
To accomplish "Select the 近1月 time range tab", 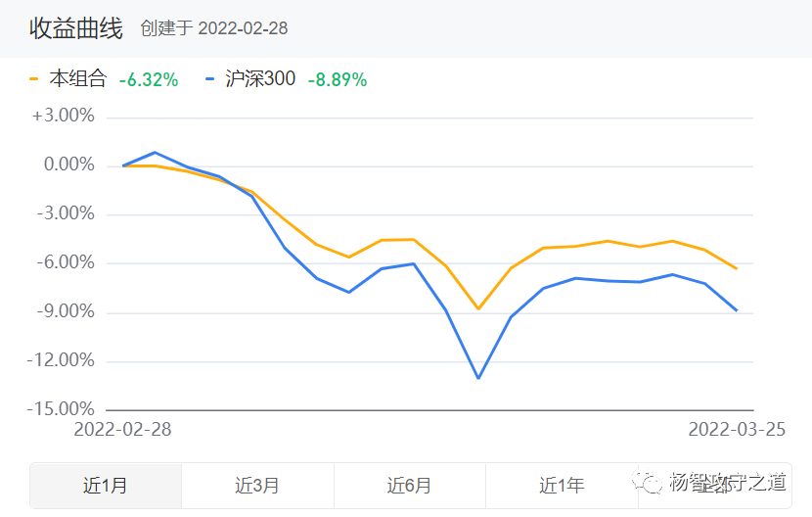I will coord(106,486).
